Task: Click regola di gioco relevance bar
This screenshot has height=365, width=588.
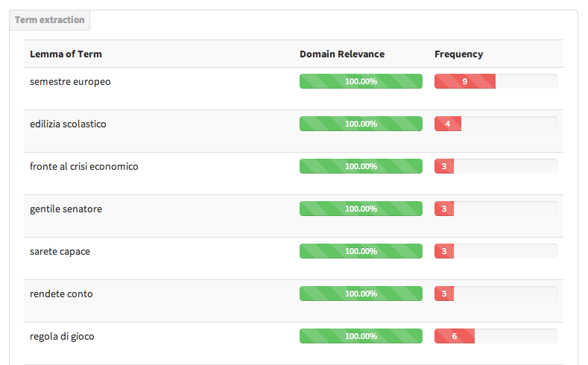Action: pos(361,336)
